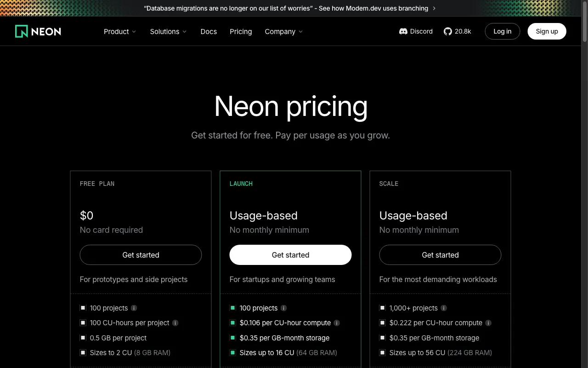Click Get started on the Launch plan
This screenshot has height=368, width=588.
[290, 255]
